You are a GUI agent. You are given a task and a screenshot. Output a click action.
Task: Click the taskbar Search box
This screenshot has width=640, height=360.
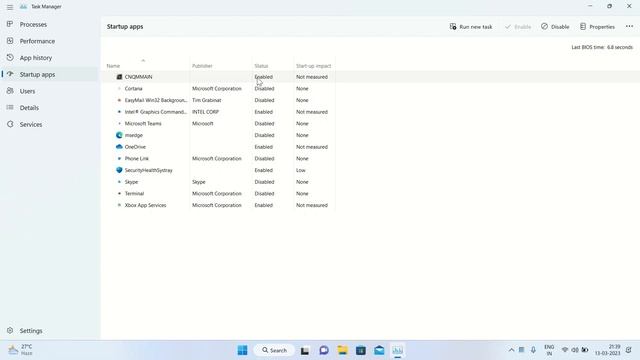[x=274, y=350]
